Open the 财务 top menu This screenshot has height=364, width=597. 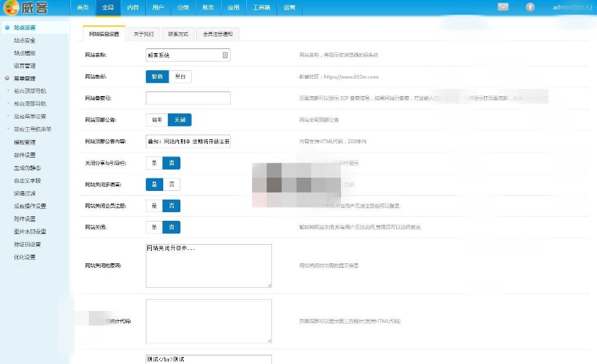click(x=208, y=7)
